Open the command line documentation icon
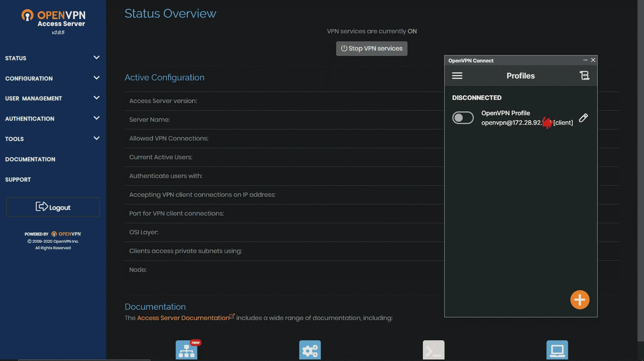644x361 pixels. point(434,350)
